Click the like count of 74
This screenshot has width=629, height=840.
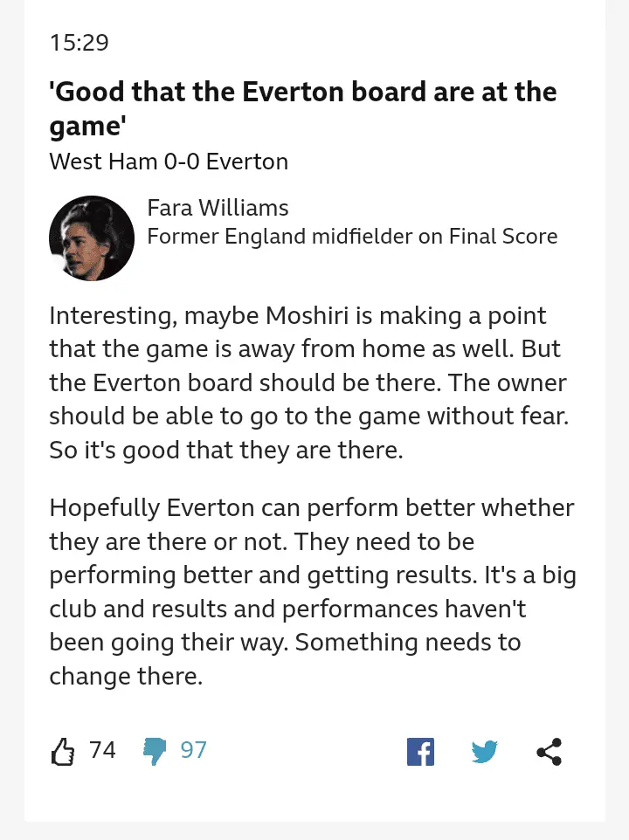tap(102, 750)
